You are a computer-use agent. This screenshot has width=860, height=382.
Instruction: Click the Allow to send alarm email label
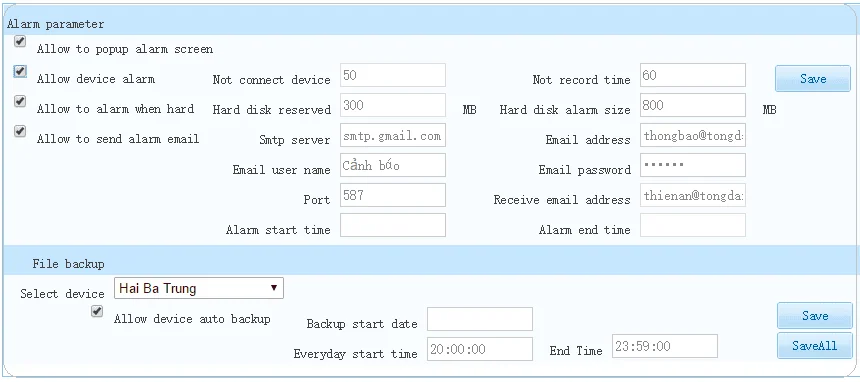(x=118, y=139)
